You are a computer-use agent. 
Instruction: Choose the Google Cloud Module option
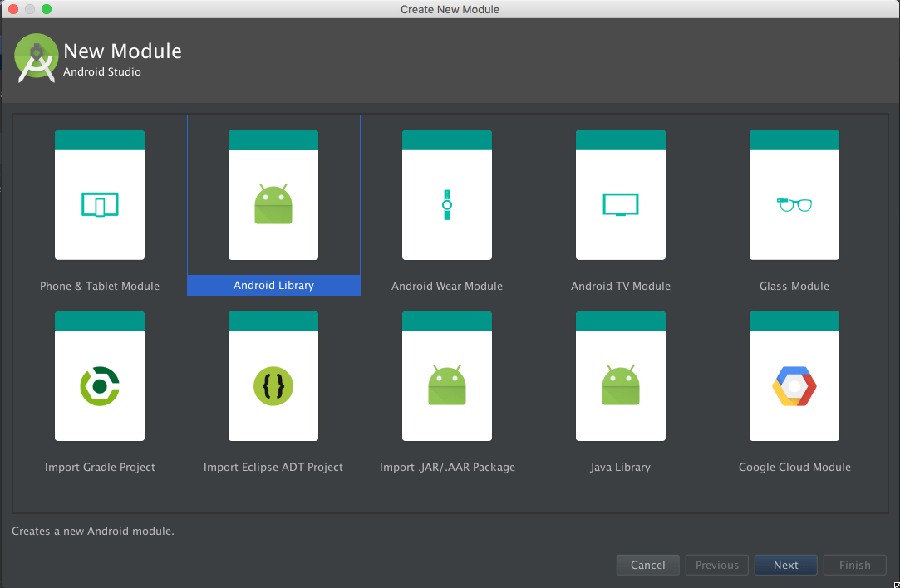click(794, 376)
